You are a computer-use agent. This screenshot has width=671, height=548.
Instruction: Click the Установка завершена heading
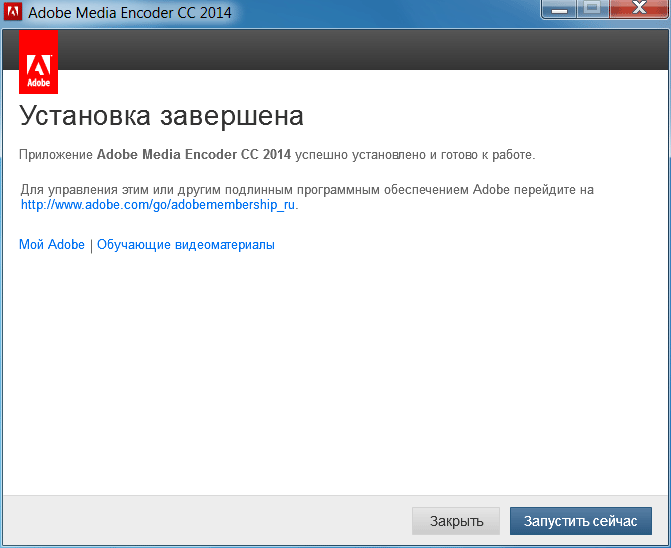click(161, 116)
